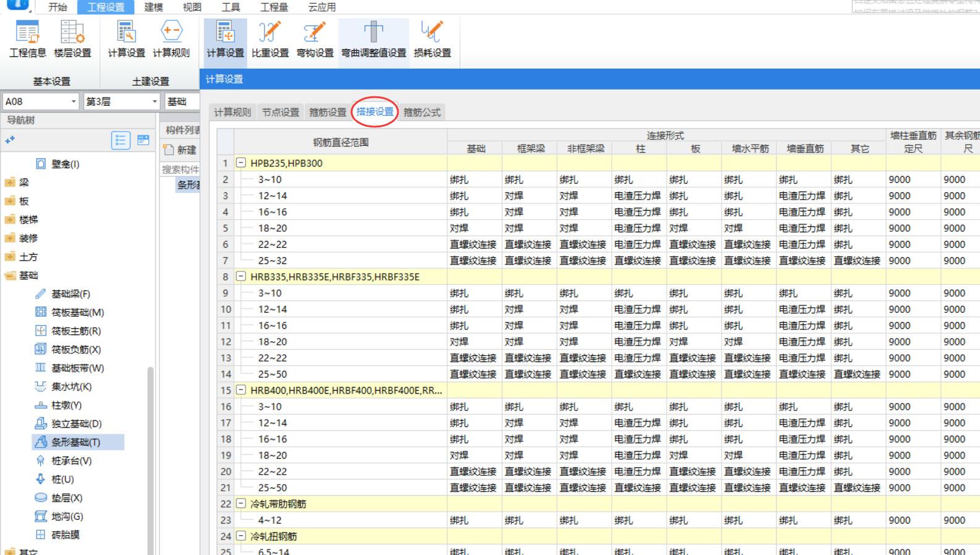Click 新建 button in component list
The height and width of the screenshot is (555, 980).
[180, 150]
